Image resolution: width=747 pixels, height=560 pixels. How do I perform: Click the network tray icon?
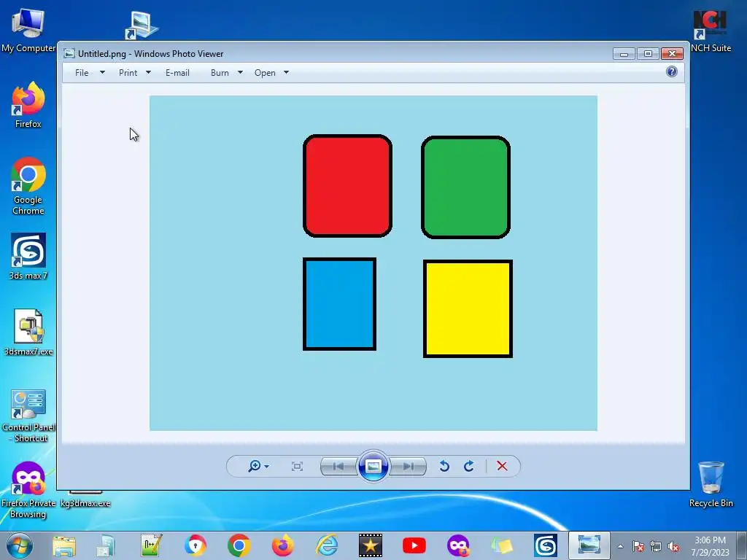(656, 547)
